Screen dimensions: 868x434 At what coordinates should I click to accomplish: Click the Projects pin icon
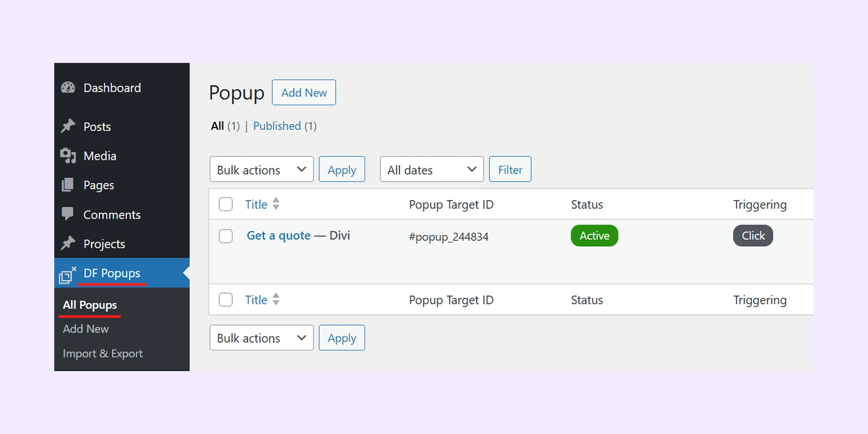(68, 244)
